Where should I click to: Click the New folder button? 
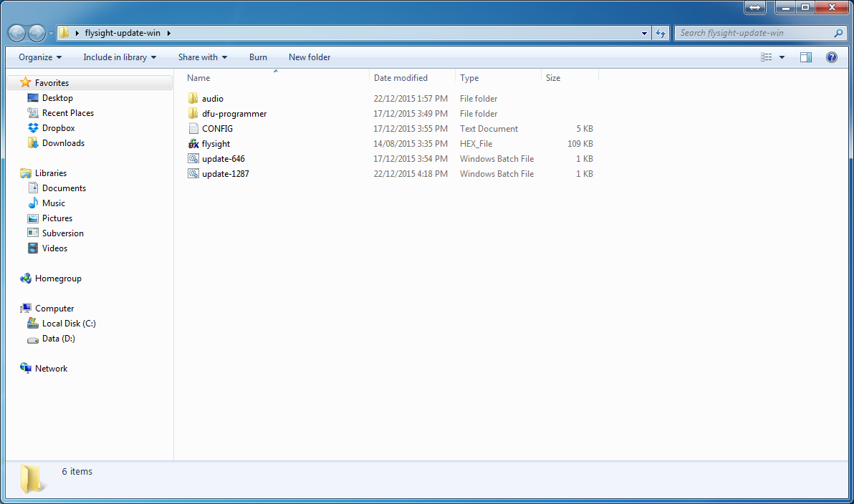click(310, 57)
